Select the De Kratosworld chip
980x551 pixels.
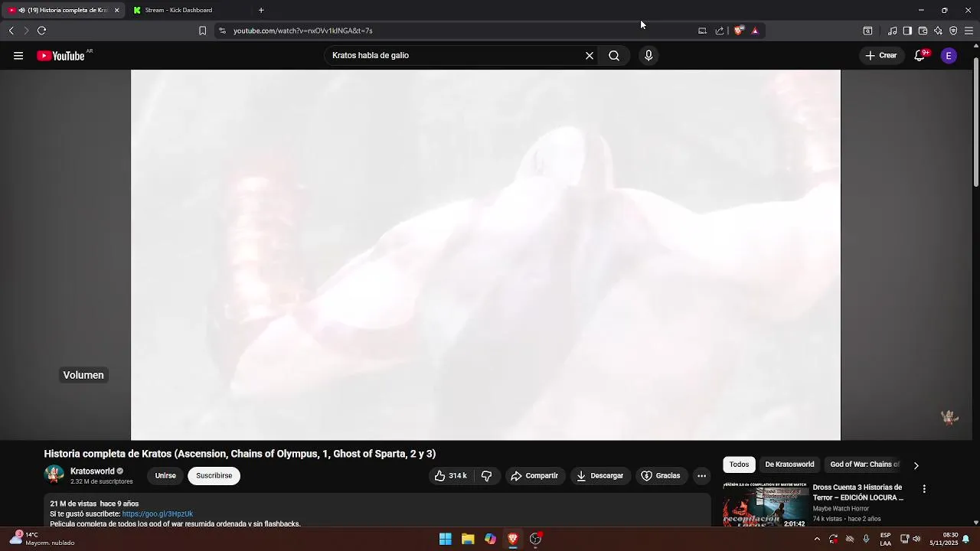tap(789, 465)
